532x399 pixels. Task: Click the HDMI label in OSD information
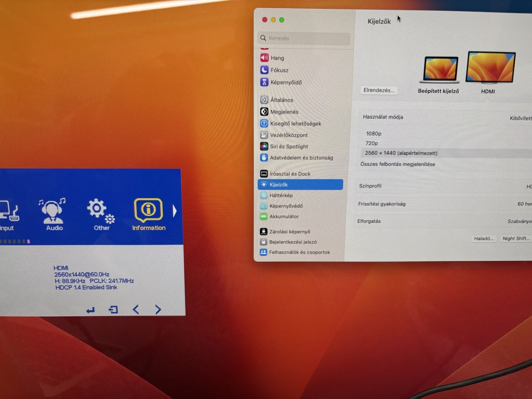tap(61, 268)
